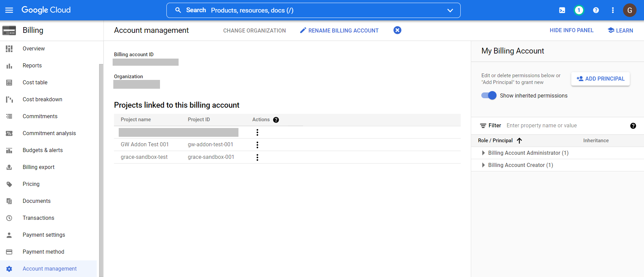Click the Project name column header
The height and width of the screenshot is (277, 644).
[x=136, y=120]
